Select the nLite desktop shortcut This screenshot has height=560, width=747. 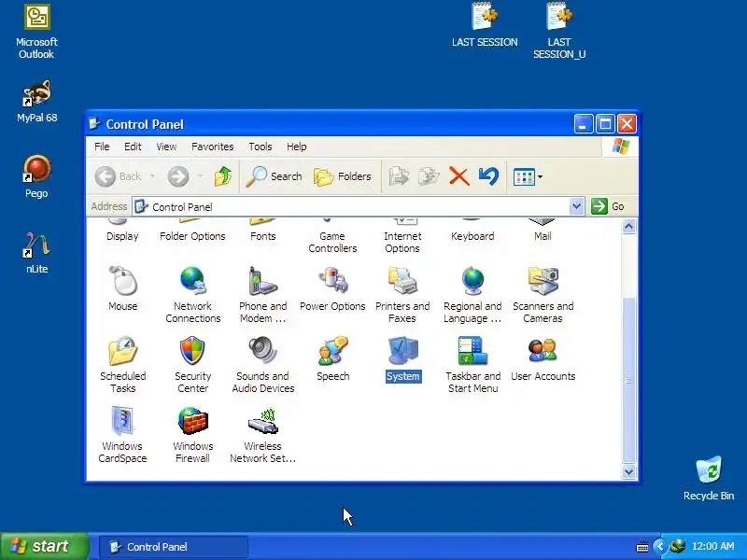(x=36, y=245)
